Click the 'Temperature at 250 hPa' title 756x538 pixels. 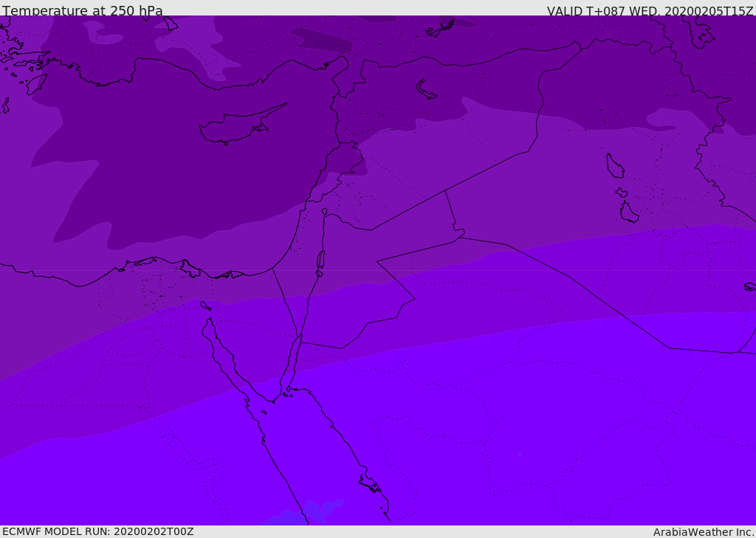(x=83, y=10)
